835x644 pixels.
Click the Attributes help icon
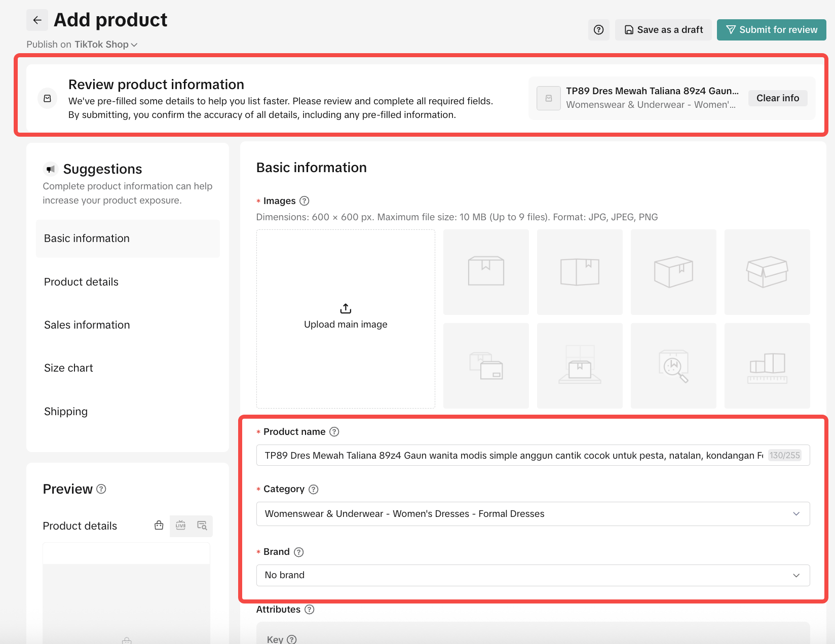[x=310, y=610]
